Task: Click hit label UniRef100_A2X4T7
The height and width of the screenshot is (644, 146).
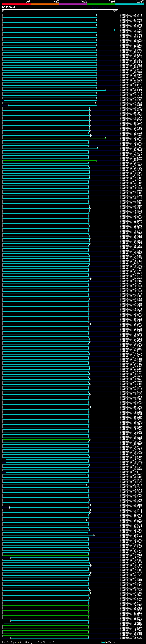Action: [131, 70]
